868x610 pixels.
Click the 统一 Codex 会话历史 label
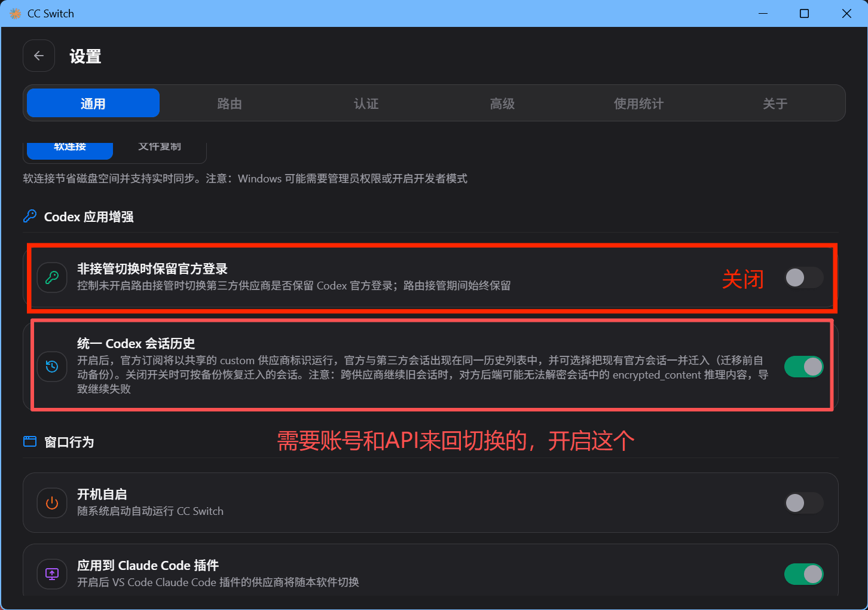[x=136, y=343]
